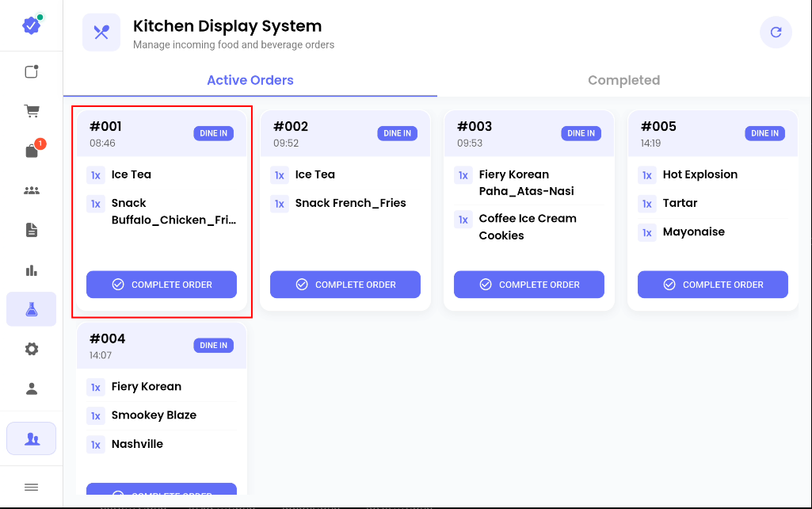
Task: Switch to the Active Orders tab
Action: click(x=250, y=80)
